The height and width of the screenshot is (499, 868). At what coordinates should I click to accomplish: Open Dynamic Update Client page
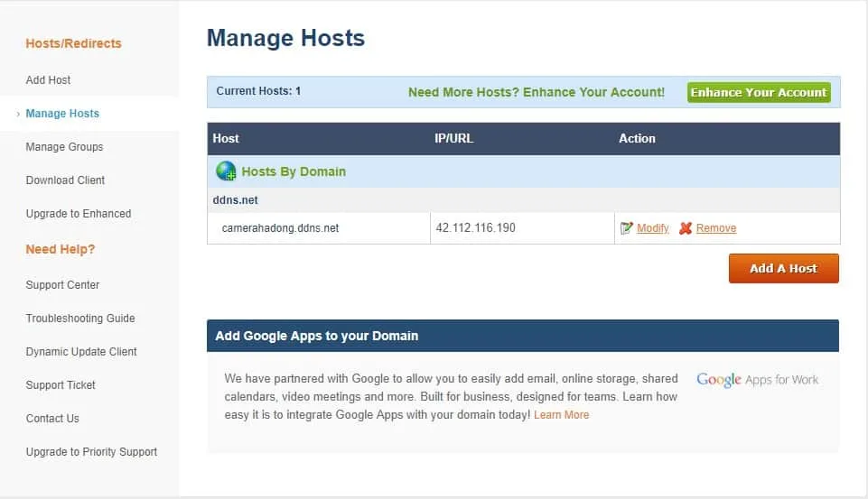(x=81, y=352)
